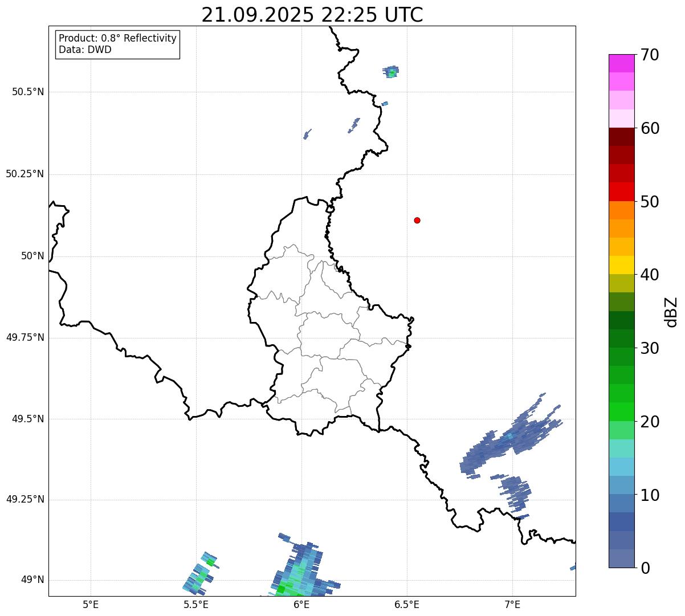Click the red station marker dot
This screenshot has height=616, width=685.
417,220
